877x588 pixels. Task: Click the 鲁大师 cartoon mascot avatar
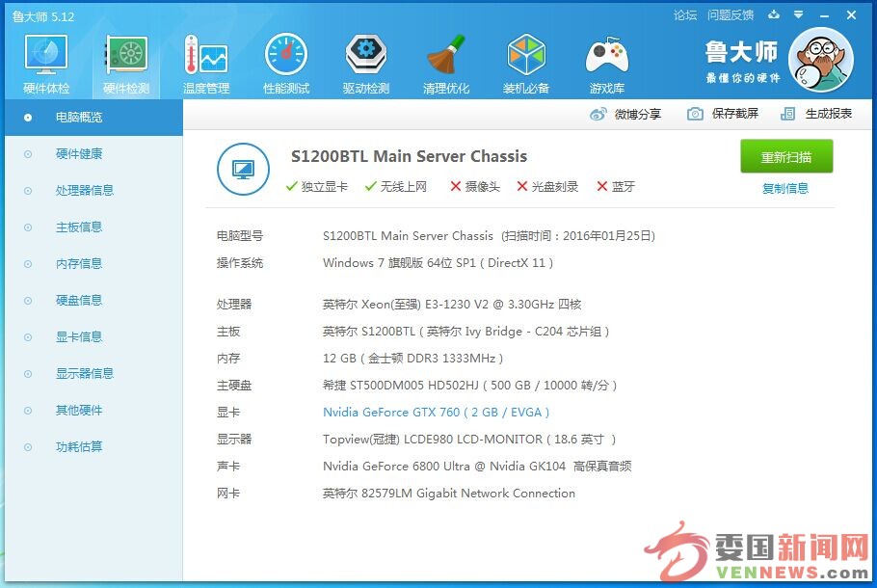[820, 60]
